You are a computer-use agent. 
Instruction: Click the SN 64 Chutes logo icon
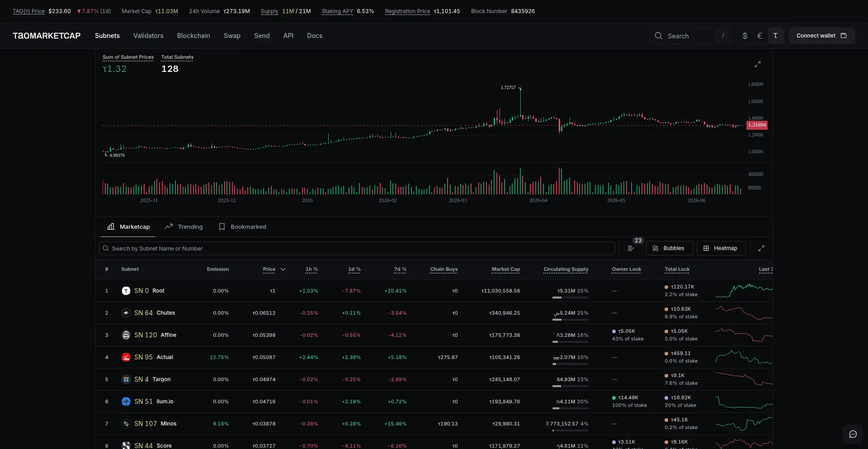(x=126, y=313)
